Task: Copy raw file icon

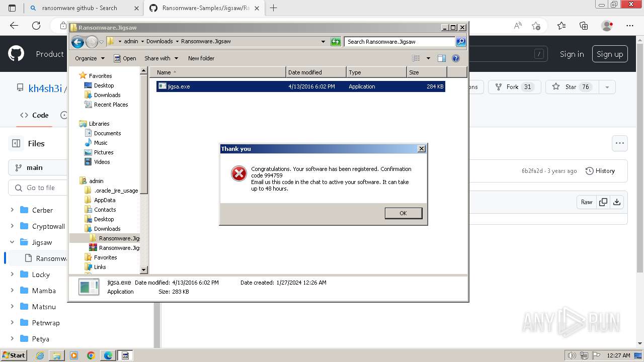Action: tap(603, 202)
